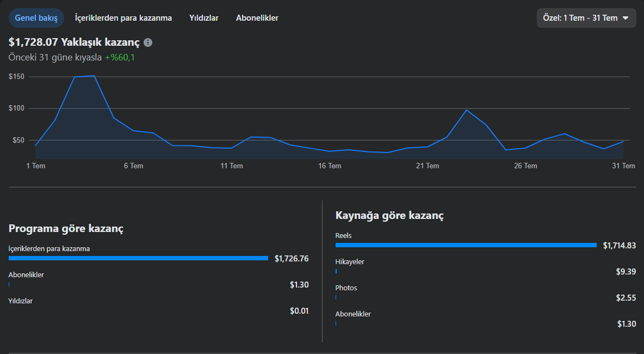Select the Hikayeler source row
The image size is (644, 354).
(x=486, y=267)
